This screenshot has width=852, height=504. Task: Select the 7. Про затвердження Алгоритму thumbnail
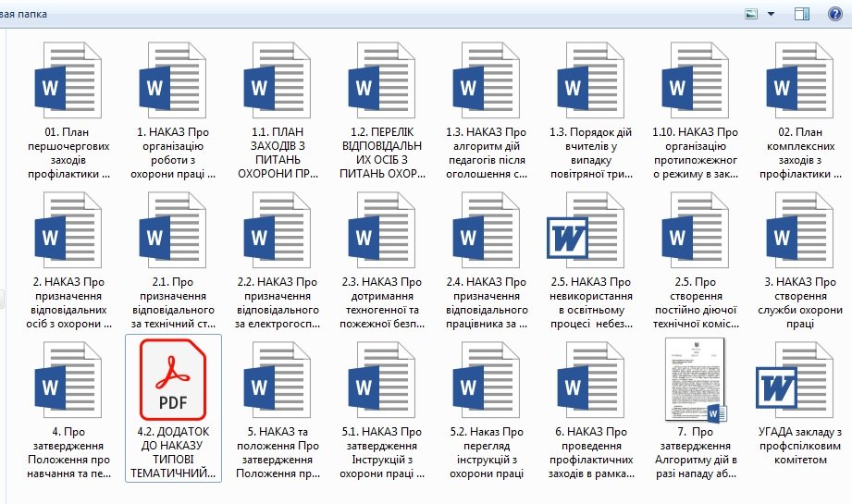point(695,380)
